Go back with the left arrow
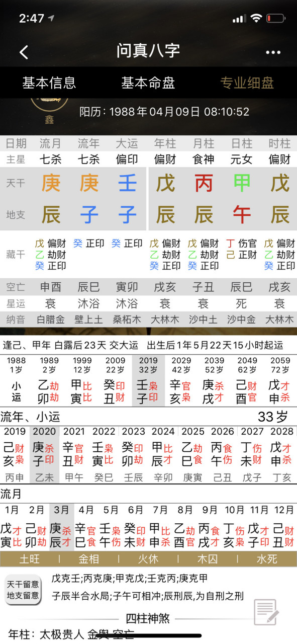 [x=24, y=51]
